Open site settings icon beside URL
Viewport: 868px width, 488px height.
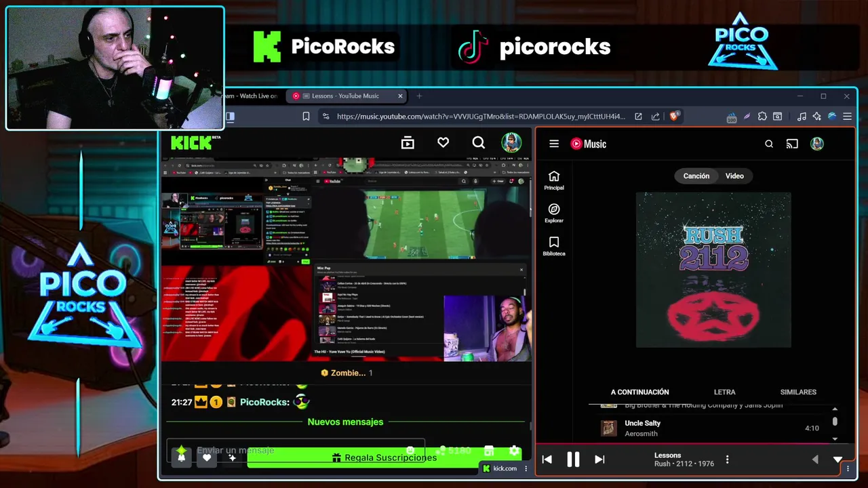point(325,117)
